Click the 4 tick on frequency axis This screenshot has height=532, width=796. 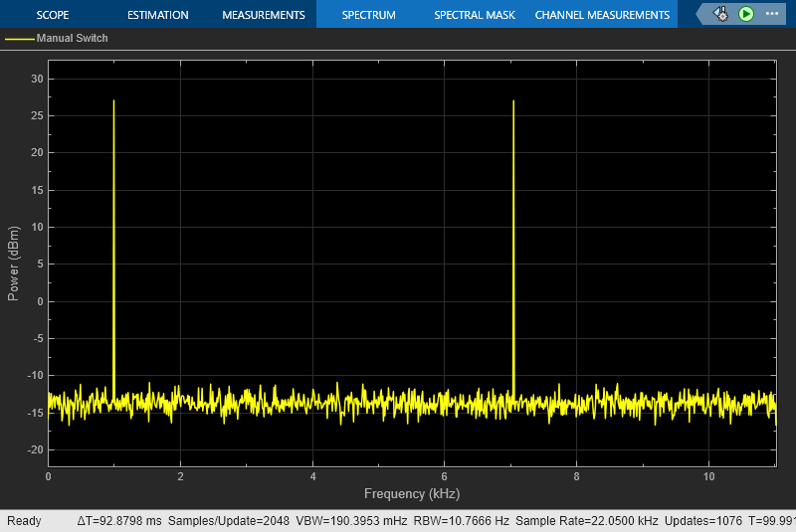tap(312, 476)
